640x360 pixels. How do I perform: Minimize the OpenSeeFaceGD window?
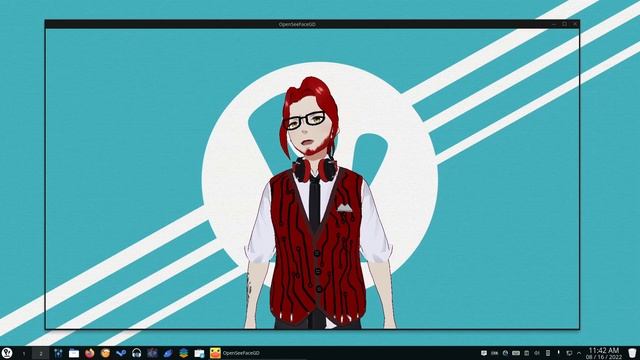pos(554,24)
